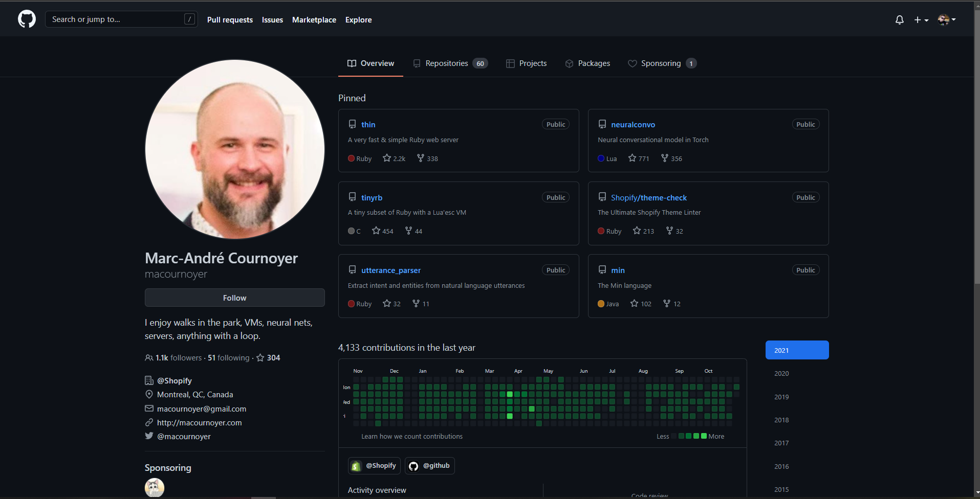This screenshot has width=980, height=499.
Task: Open the neuralconvo repository link
Action: [x=633, y=125]
